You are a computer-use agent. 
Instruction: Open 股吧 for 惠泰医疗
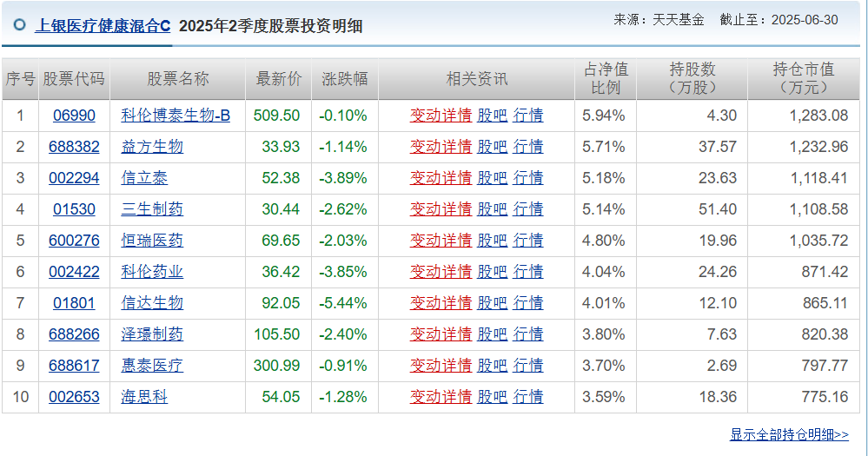(x=492, y=366)
